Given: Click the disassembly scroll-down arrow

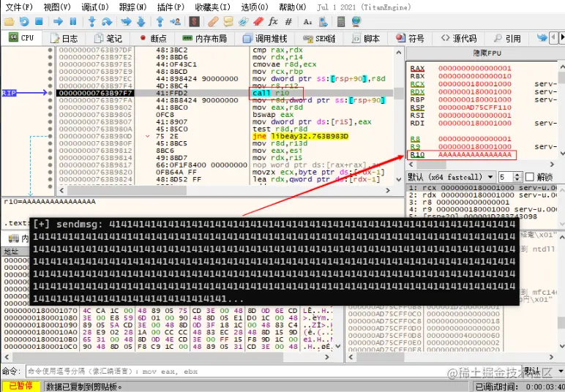Looking at the screenshot, I should pos(399,179).
